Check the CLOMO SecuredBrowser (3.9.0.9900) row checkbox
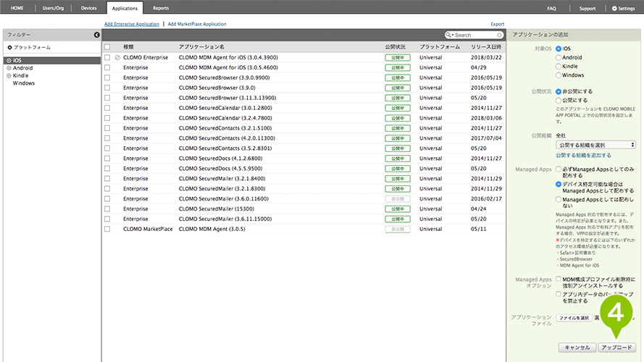Screen dimensions: 644x362 click(107, 77)
